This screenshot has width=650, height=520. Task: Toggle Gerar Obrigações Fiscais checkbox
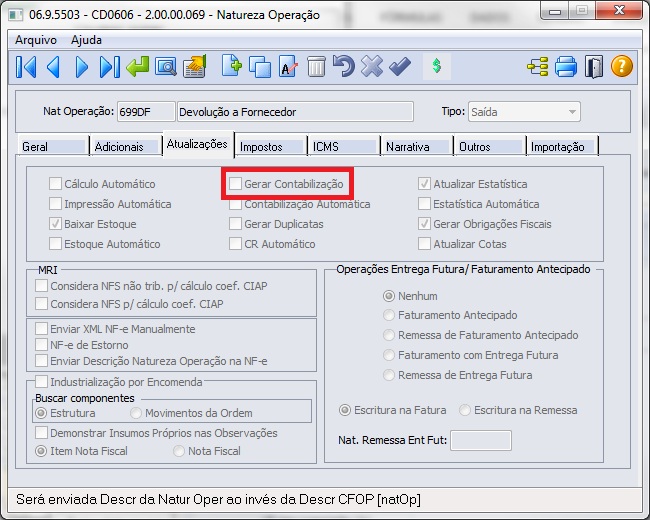pyautogui.click(x=424, y=224)
